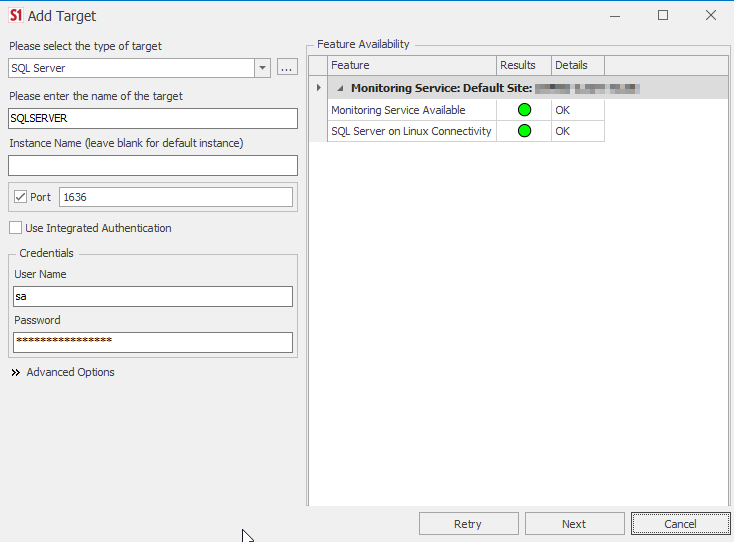734x542 pixels.
Task: Uncheck the Port checkbox
Action: pyautogui.click(x=20, y=197)
